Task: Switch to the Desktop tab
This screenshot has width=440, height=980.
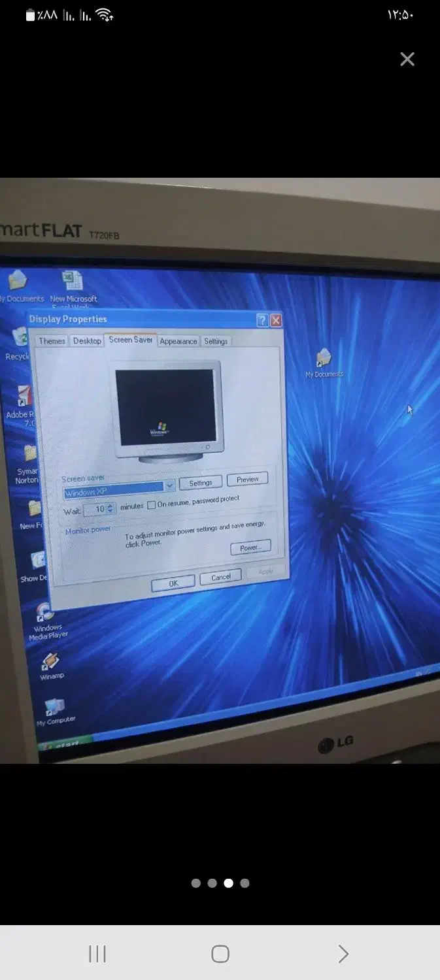Action: [87, 341]
